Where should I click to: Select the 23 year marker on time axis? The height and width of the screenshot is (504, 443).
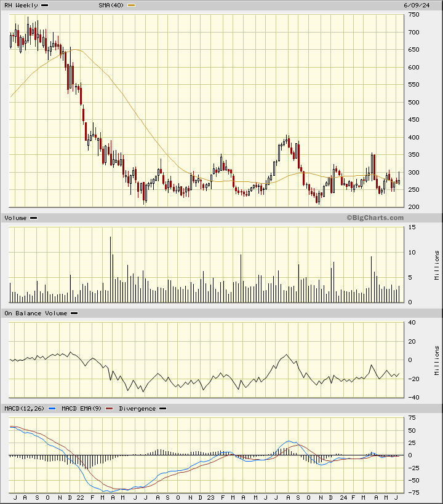(210, 497)
